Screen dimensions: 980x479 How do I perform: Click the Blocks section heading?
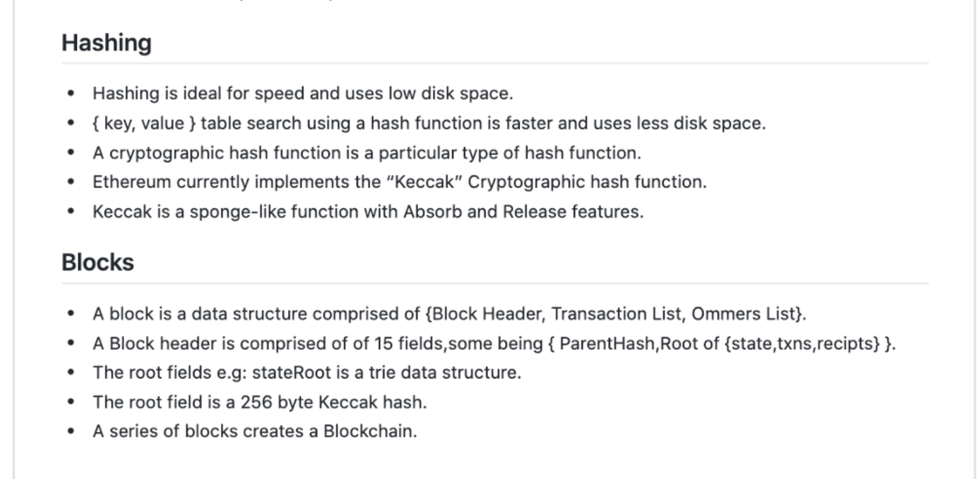(97, 262)
